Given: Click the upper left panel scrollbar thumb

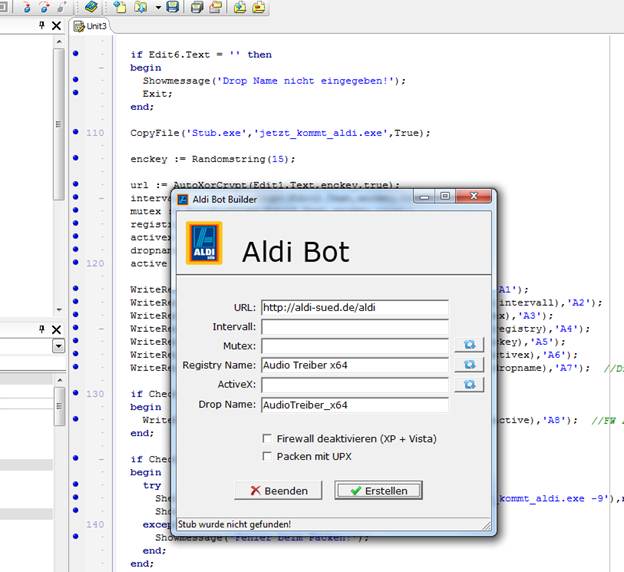Looking at the screenshot, I should point(59,124).
